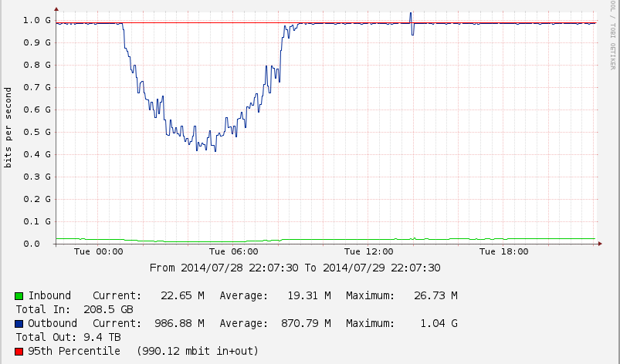The height and width of the screenshot is (364, 620).
Task: Click the red 95th Percentile legend swatch
Action: pos(19,352)
